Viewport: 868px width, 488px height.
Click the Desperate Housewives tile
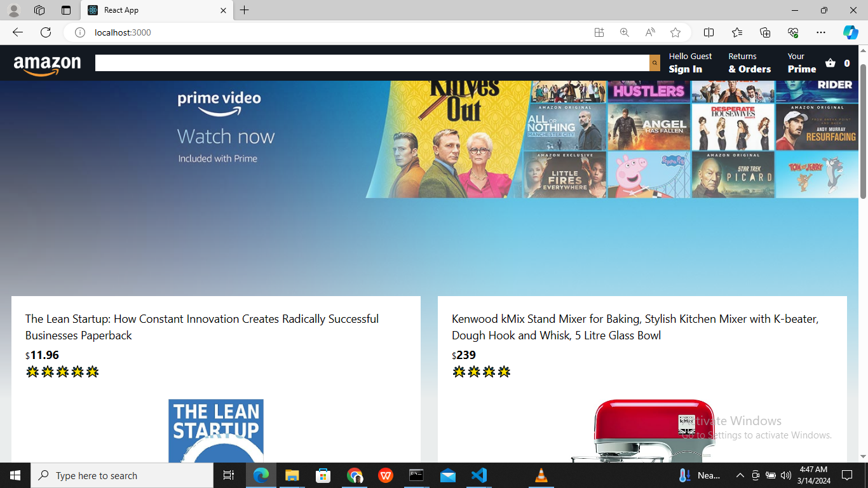[x=733, y=127]
